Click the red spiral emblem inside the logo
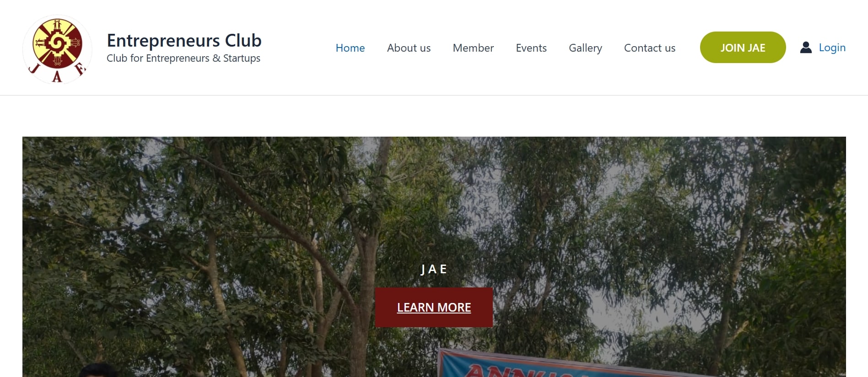The image size is (868, 377). pos(57,43)
